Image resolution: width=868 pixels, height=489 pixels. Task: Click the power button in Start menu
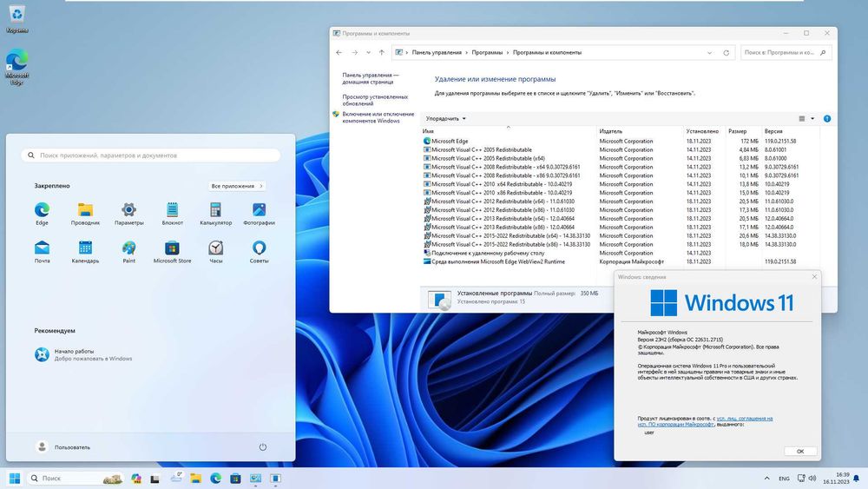[262, 447]
